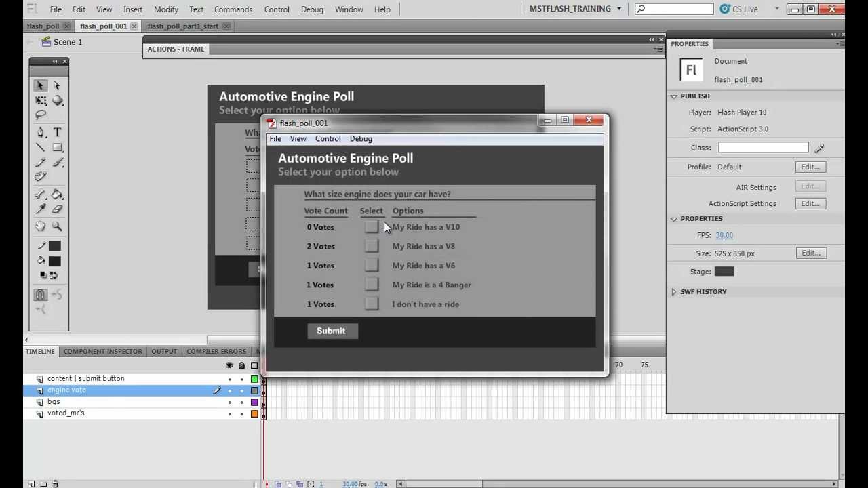The image size is (868, 488).
Task: Select the Text tool
Action: click(x=57, y=132)
